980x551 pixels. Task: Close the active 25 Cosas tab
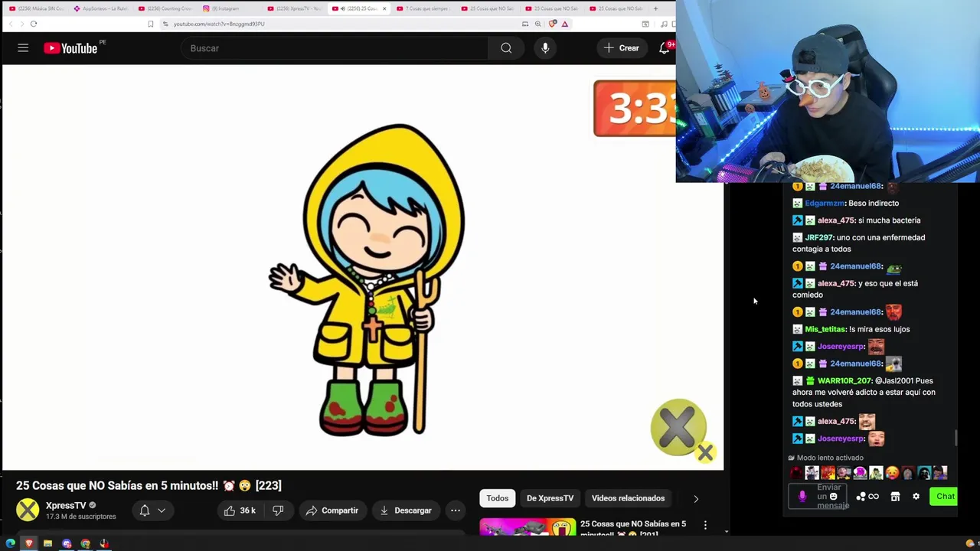(x=384, y=8)
